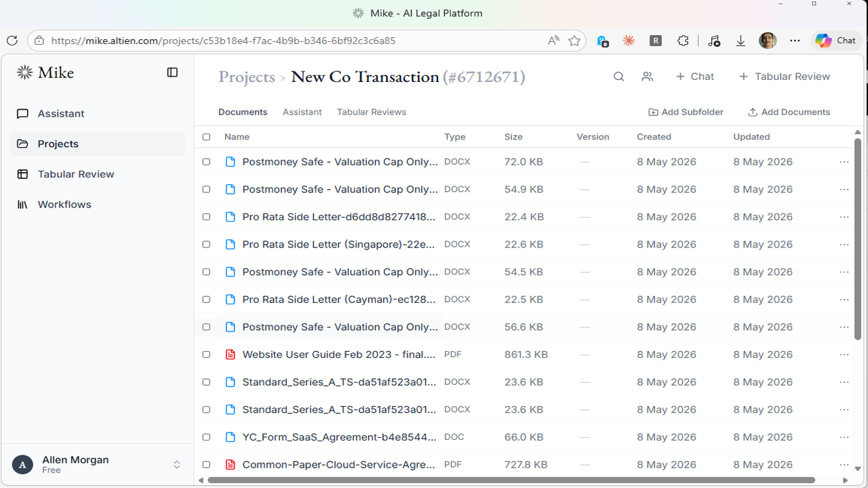Open Website User Guide Feb 2023 document
This screenshot has height=488, width=868.
pos(339,354)
